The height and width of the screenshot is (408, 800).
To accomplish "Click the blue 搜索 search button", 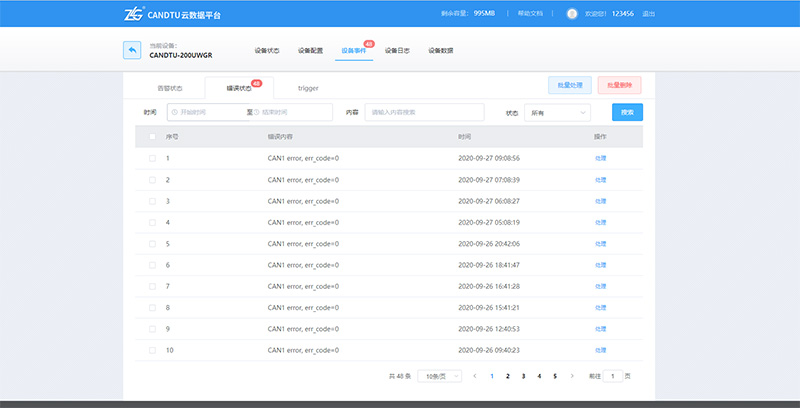I will 627,113.
